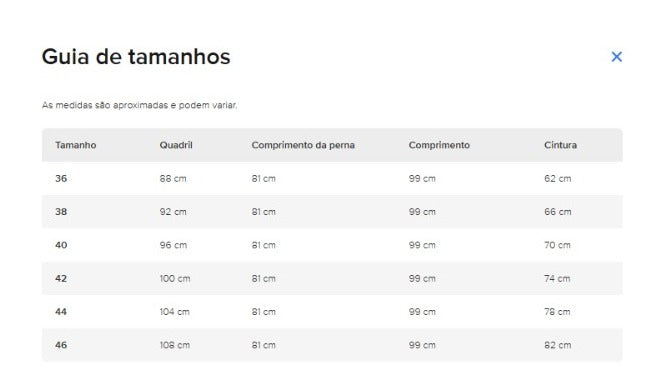Select the size 44 row label
The height and width of the screenshot is (374, 671).
tap(61, 312)
